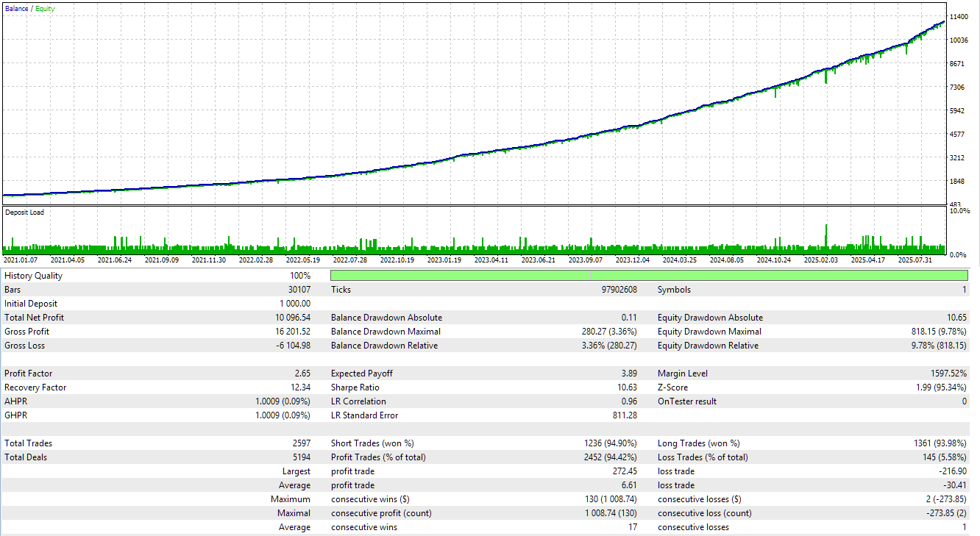Click the Balance Drawdown Absolute value 0.11
Screen dimensions: 980x536
pos(629,318)
